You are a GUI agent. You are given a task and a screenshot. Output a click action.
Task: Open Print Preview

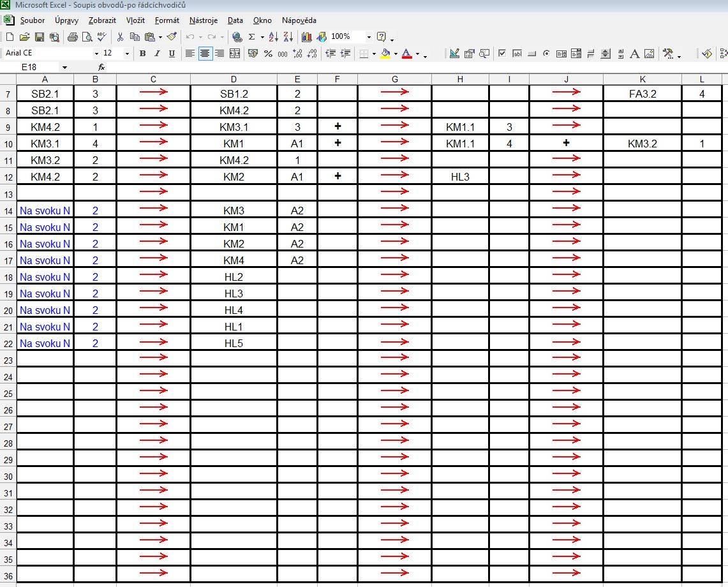coord(87,37)
